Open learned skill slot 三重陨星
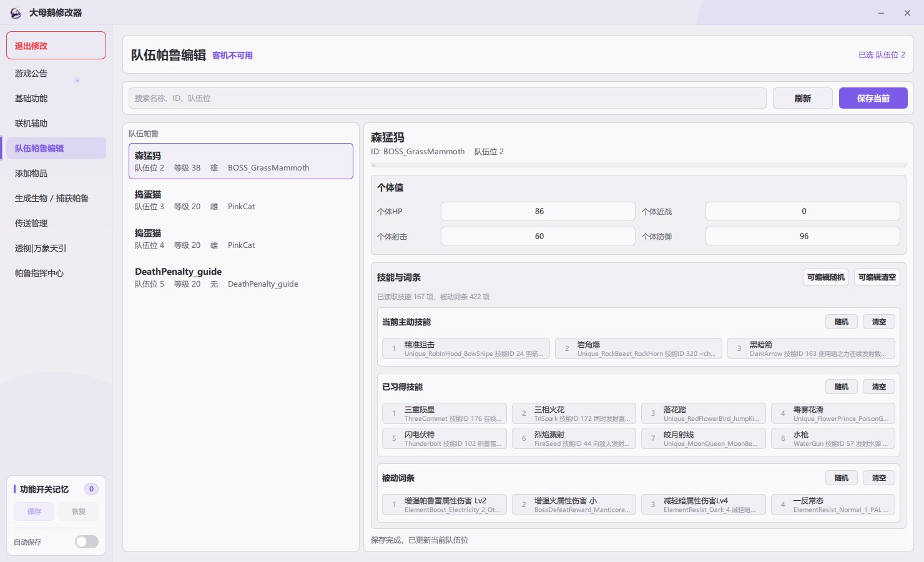The image size is (924, 562). (x=445, y=413)
